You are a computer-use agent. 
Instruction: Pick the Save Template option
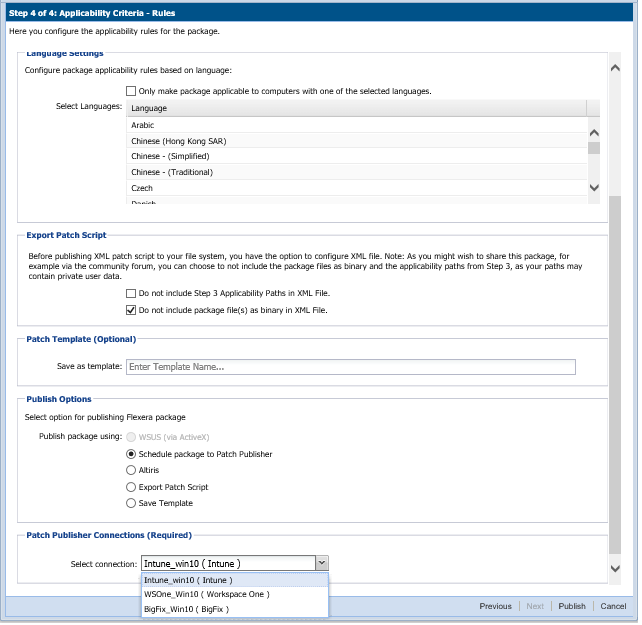point(131,503)
